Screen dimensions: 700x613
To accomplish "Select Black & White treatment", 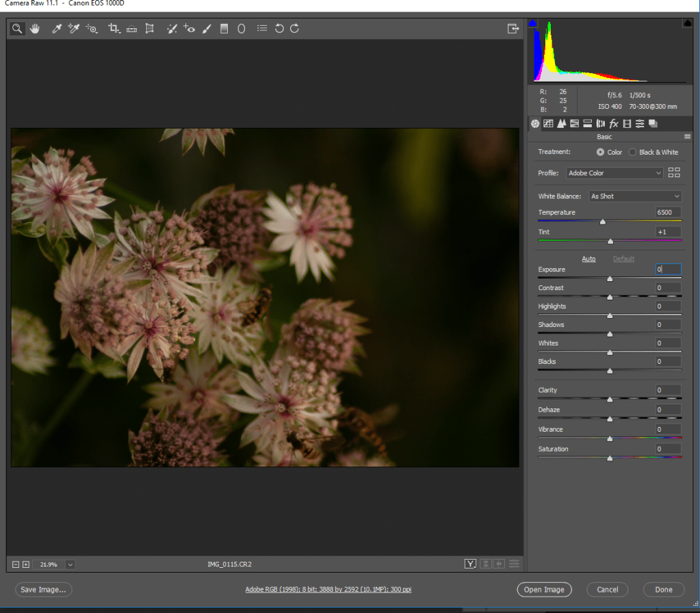I will tap(633, 152).
